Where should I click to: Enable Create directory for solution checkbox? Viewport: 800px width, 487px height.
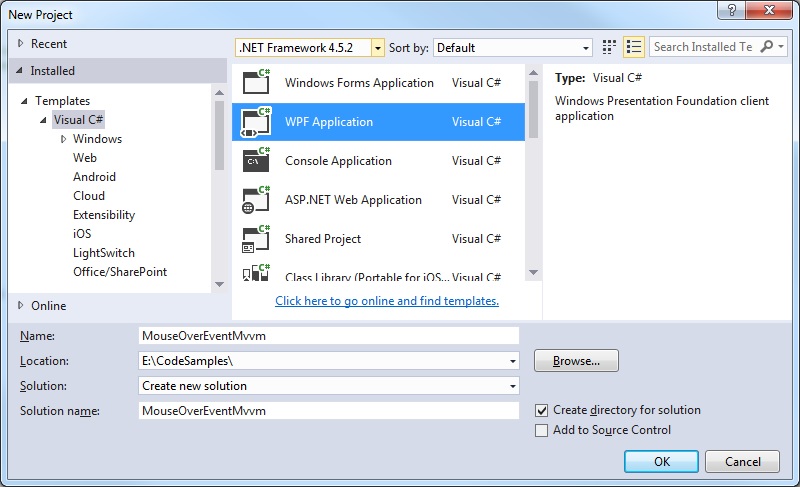click(x=541, y=410)
